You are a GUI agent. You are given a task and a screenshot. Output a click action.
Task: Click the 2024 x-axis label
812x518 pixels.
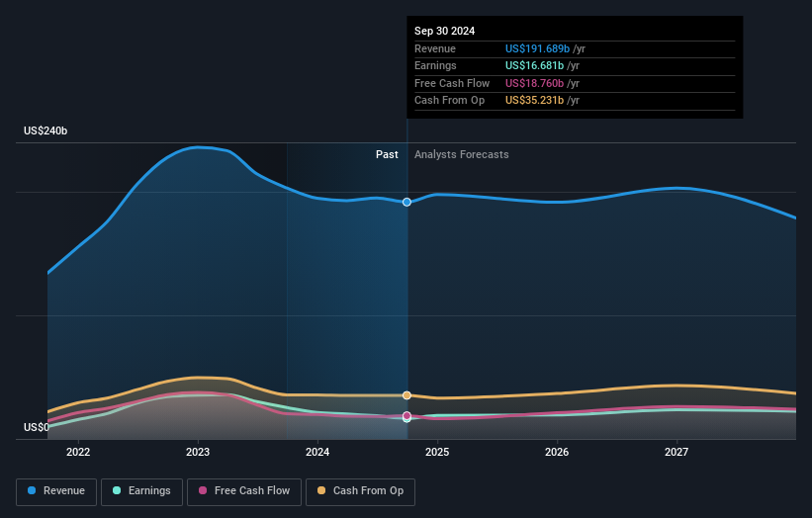(x=317, y=452)
